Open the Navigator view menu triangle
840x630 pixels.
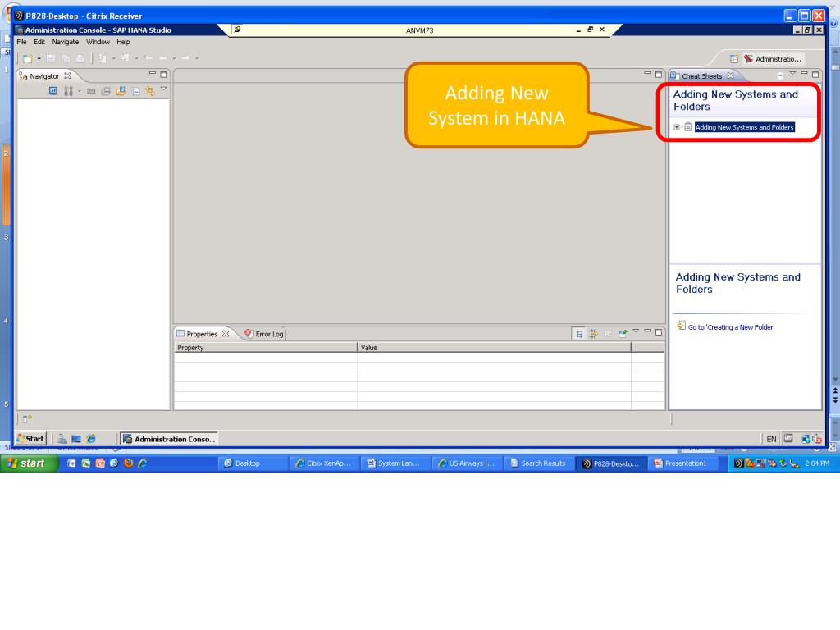pyautogui.click(x=163, y=89)
